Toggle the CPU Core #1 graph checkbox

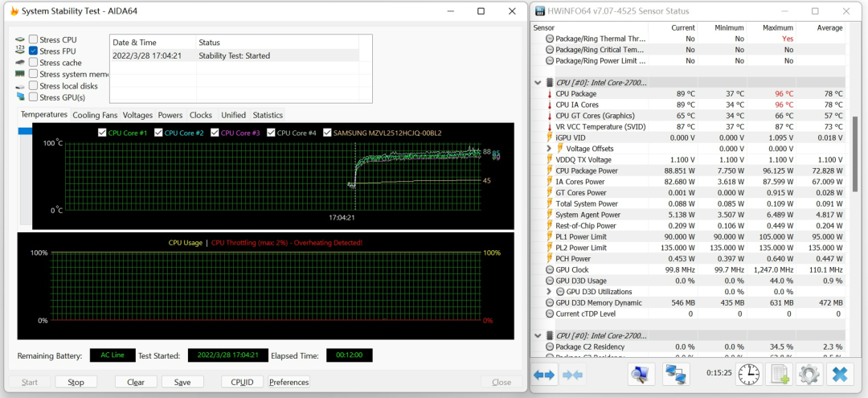[x=102, y=133]
